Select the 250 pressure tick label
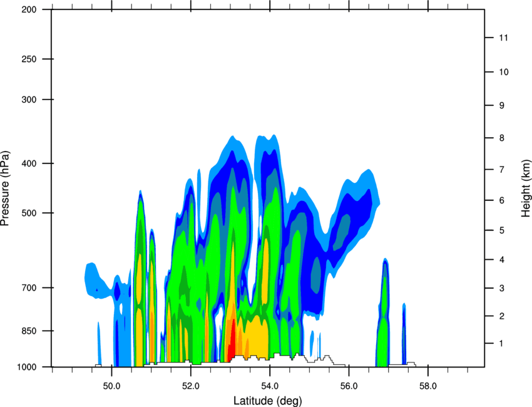The height and width of the screenshot is (407, 532). 29,59
